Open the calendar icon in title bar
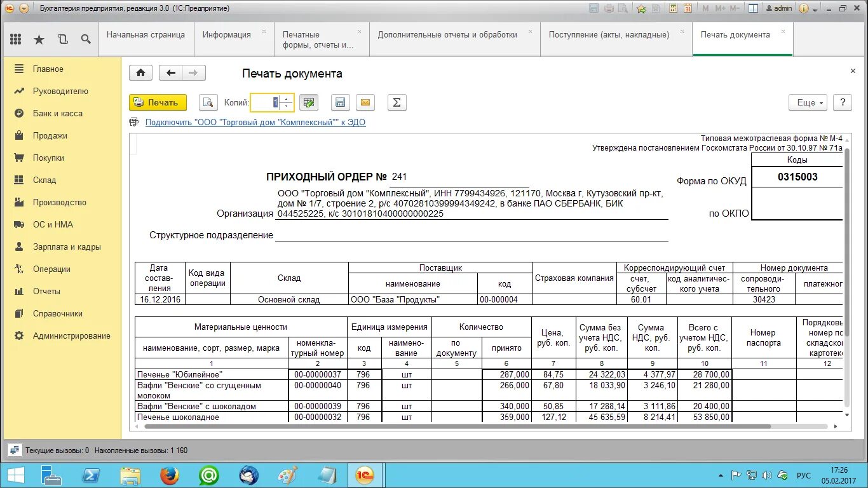Image resolution: width=868 pixels, height=488 pixels. tap(689, 8)
